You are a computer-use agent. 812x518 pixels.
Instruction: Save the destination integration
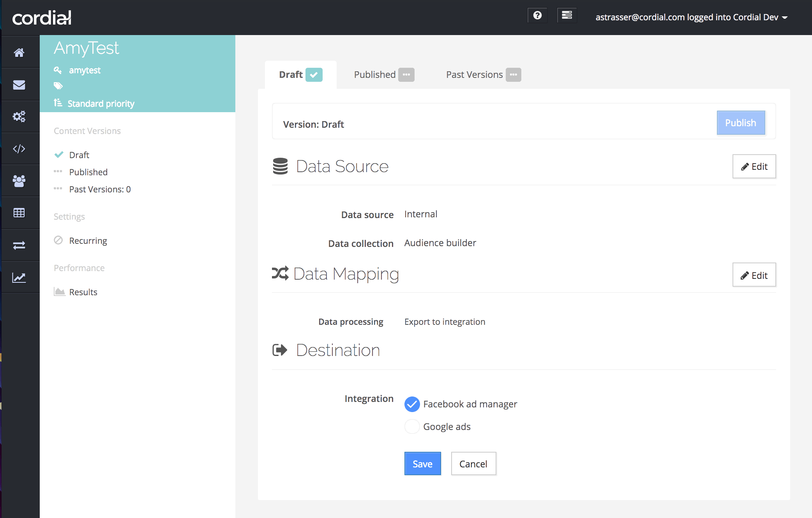click(x=422, y=463)
